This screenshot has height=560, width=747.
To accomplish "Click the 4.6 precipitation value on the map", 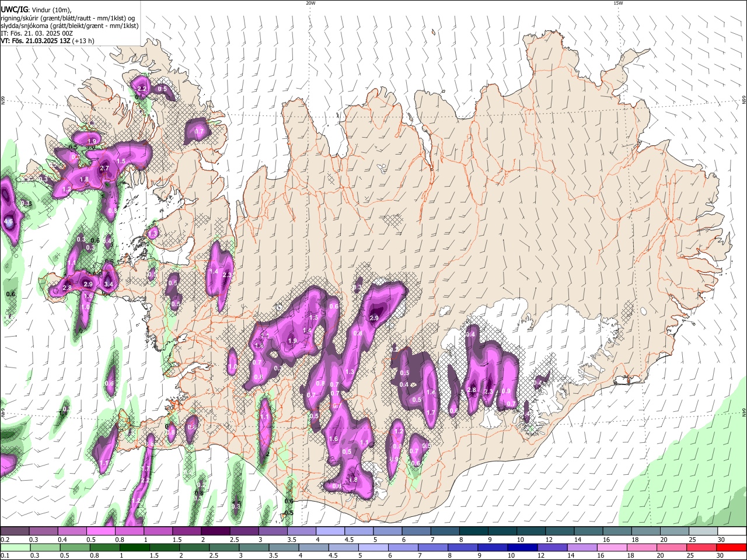I will coord(8,222).
